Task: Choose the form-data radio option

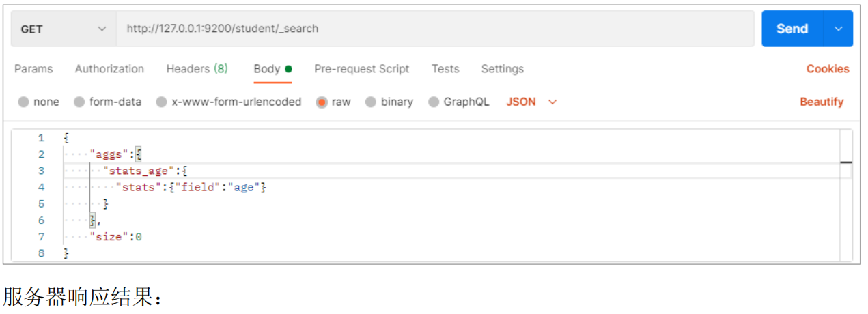Action: coord(79,102)
